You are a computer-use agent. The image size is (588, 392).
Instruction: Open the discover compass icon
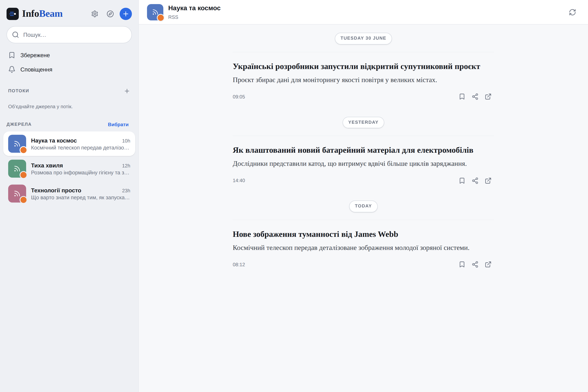pyautogui.click(x=110, y=14)
